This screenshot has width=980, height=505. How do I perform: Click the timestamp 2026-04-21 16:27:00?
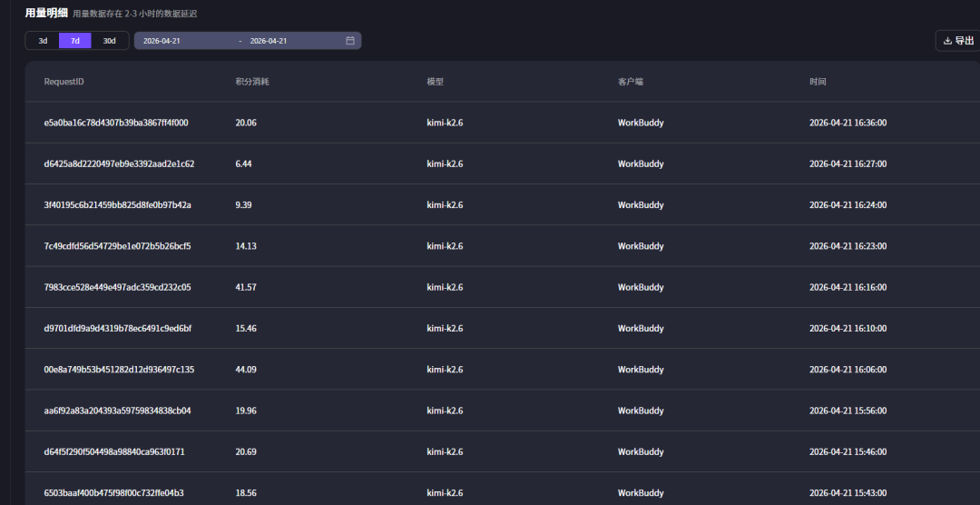tap(848, 164)
